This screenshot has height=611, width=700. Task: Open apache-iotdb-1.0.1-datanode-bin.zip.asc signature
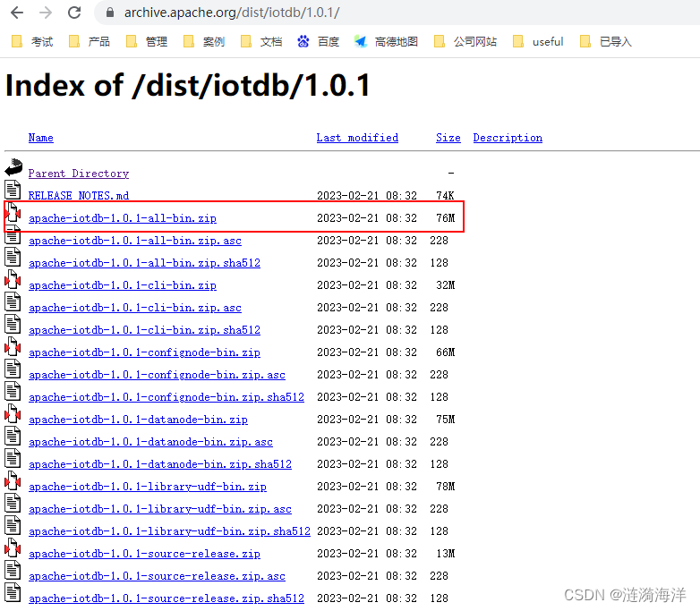tap(150, 442)
